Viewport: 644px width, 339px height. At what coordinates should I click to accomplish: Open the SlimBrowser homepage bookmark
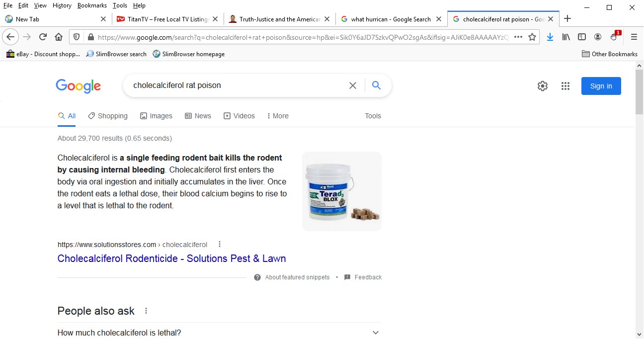[x=189, y=54]
